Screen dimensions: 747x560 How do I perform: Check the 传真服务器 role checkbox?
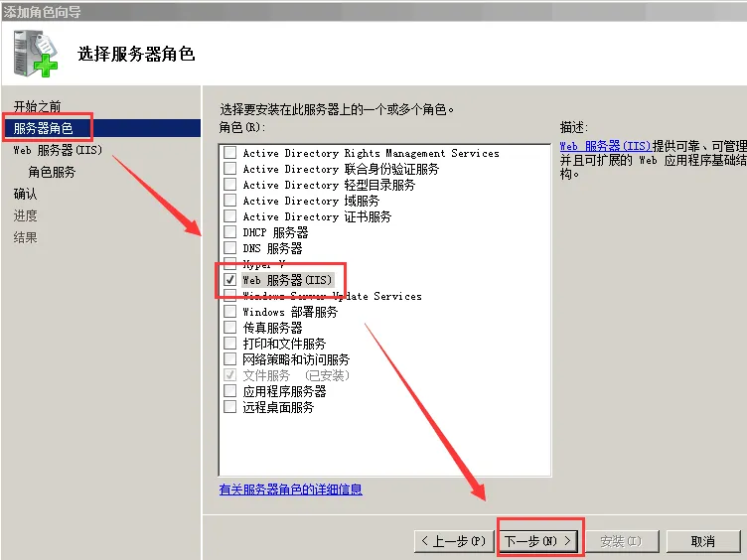230,327
